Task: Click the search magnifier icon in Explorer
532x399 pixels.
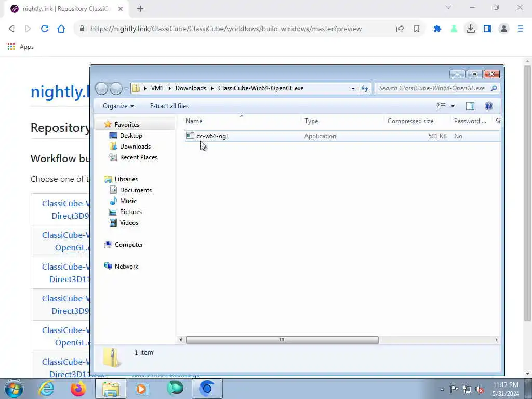Action: (x=494, y=88)
